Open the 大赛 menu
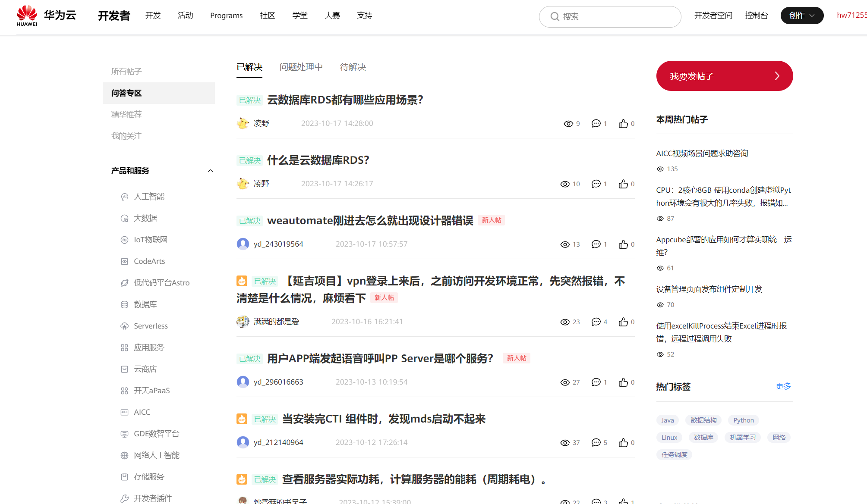The image size is (867, 504). coord(332,16)
